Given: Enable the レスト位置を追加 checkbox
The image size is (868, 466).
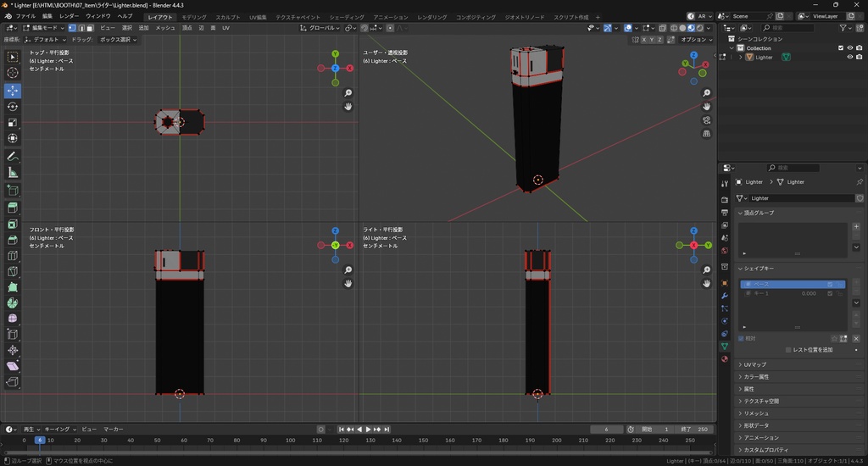Looking at the screenshot, I should point(788,350).
